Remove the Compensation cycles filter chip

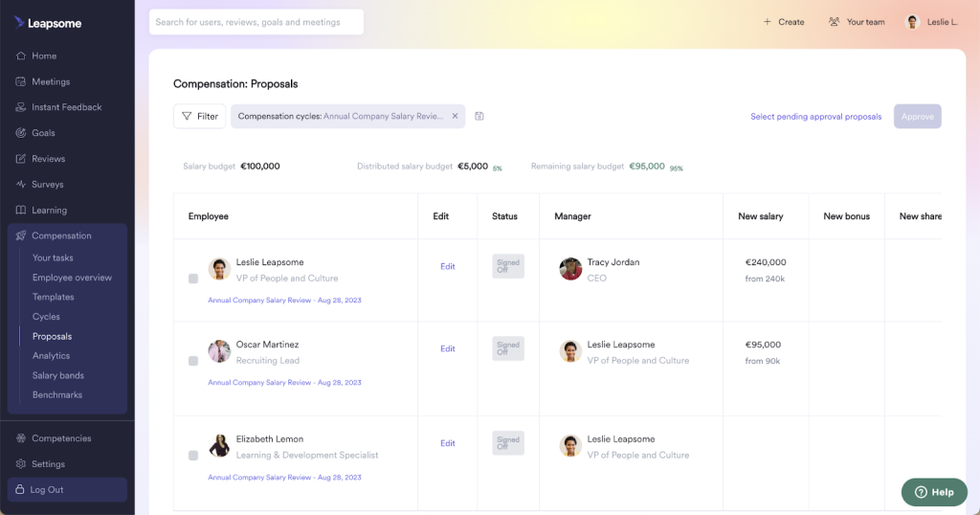click(x=455, y=117)
